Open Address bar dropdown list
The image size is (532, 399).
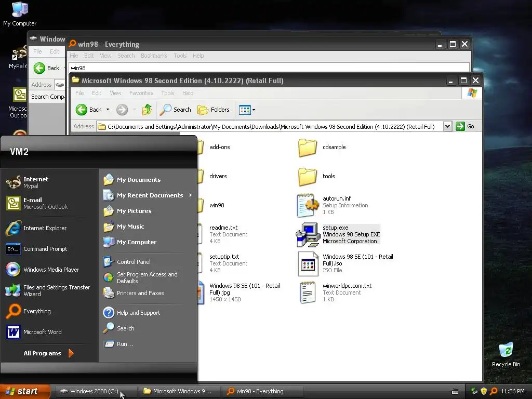(447, 127)
